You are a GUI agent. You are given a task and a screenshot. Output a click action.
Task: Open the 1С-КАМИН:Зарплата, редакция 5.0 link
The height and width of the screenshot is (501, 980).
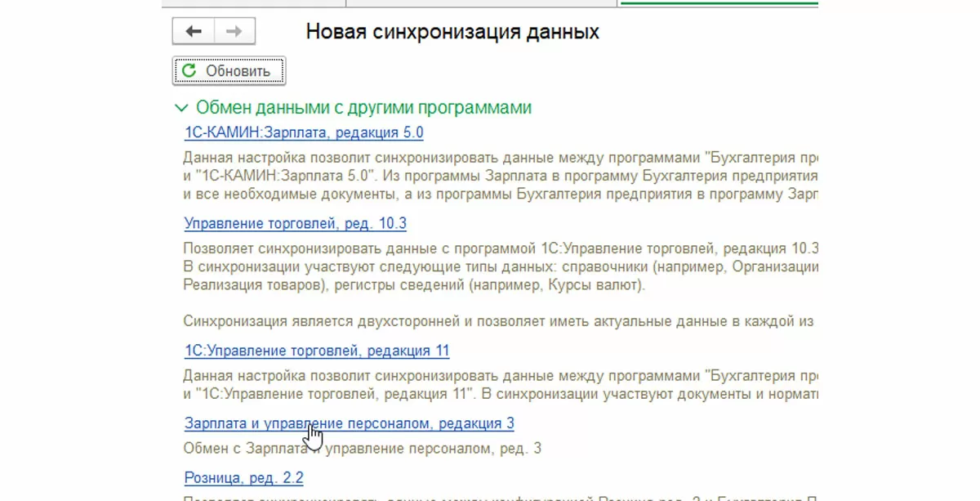click(x=304, y=133)
